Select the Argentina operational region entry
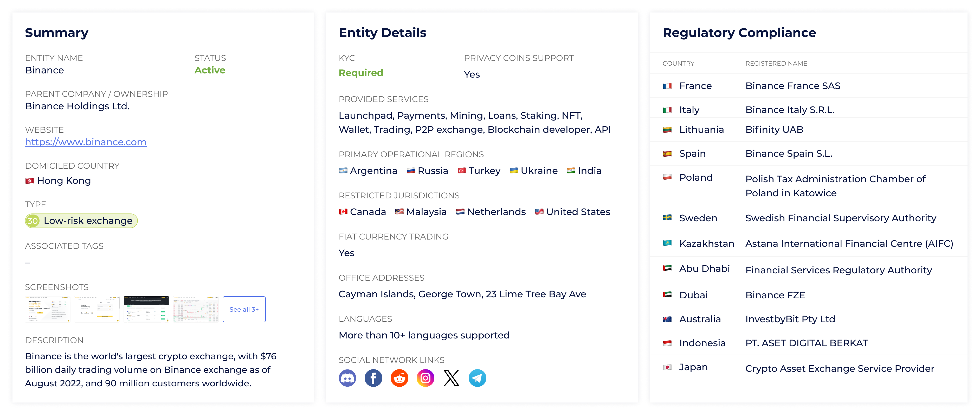The width and height of the screenshot is (980, 415). point(368,171)
